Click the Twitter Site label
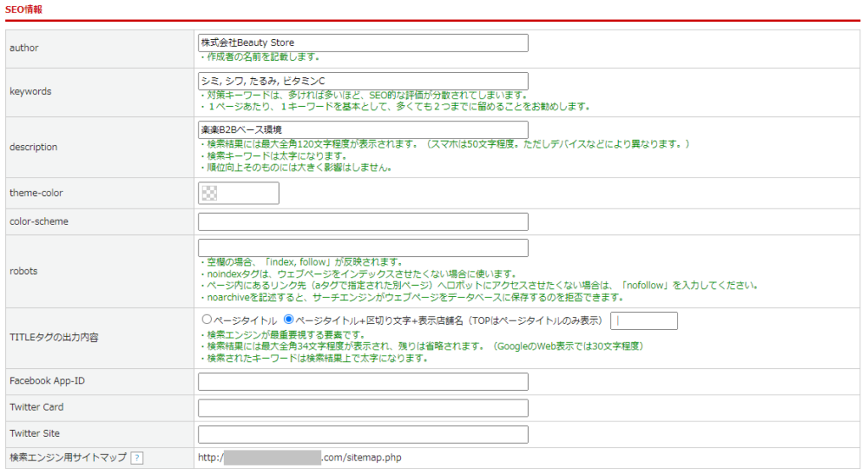868x475 pixels. point(34,433)
